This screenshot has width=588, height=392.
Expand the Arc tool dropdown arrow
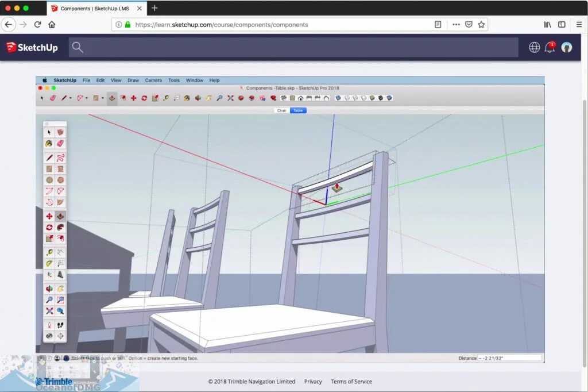(x=87, y=98)
